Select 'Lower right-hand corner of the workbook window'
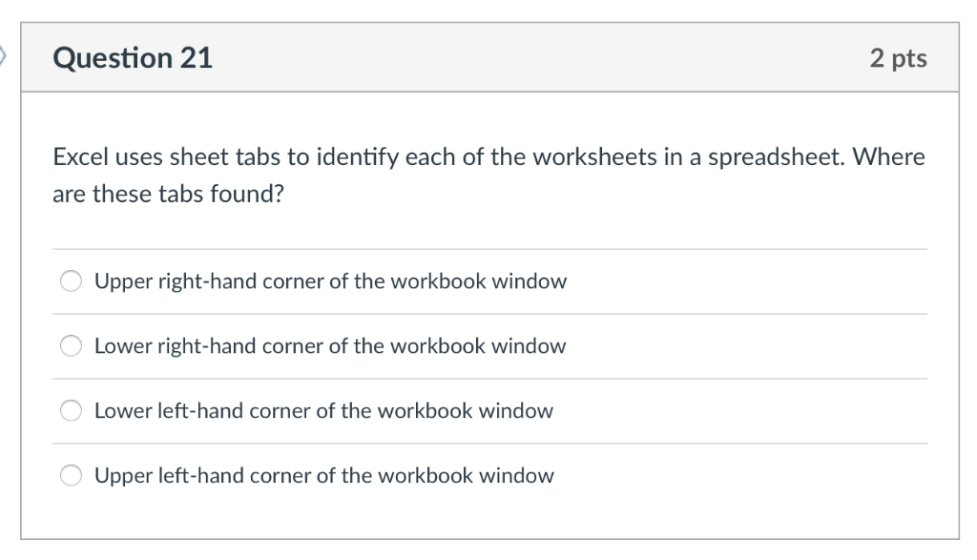 click(327, 345)
